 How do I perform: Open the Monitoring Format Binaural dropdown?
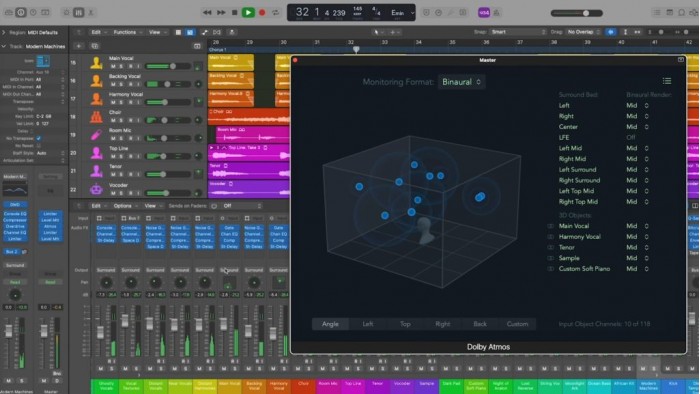(462, 82)
